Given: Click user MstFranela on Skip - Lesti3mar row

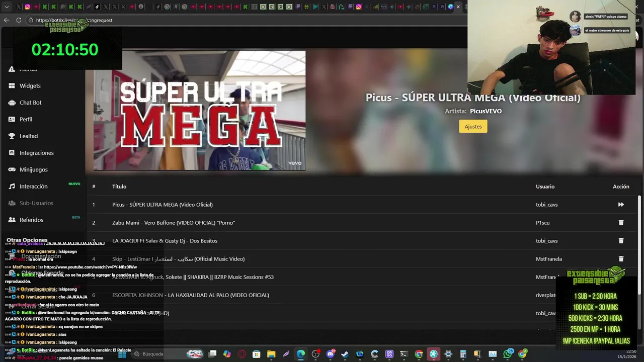Looking at the screenshot, I should pos(549,259).
